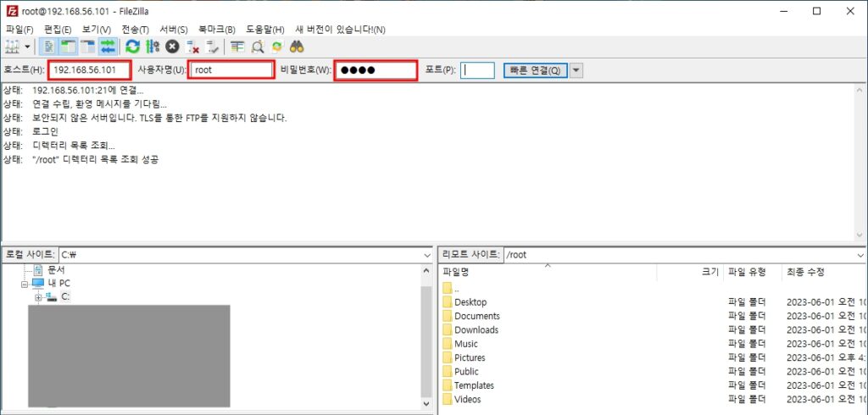Open the Site Manager dropdown arrow

click(x=27, y=47)
